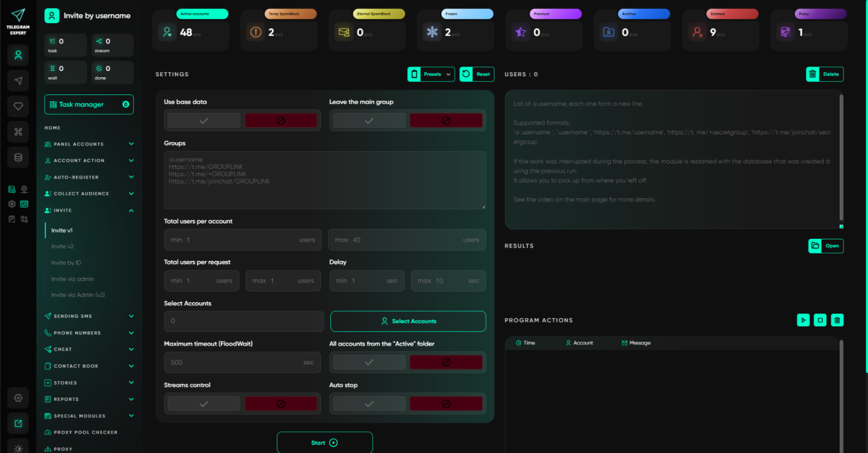Open the accounts section in the icon rail

[x=18, y=55]
